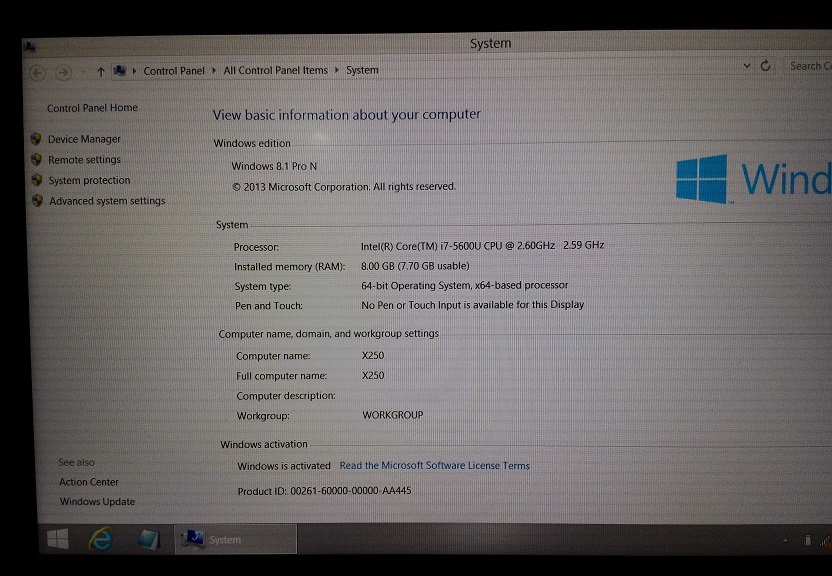Click the System window title bar icon
This screenshot has width=832, height=576.
(30, 47)
